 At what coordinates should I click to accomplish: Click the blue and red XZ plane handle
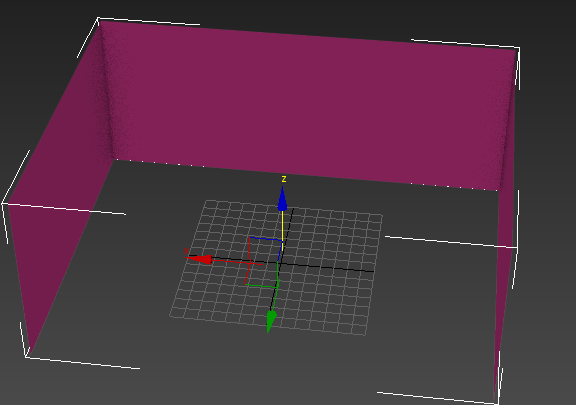[x=265, y=250]
